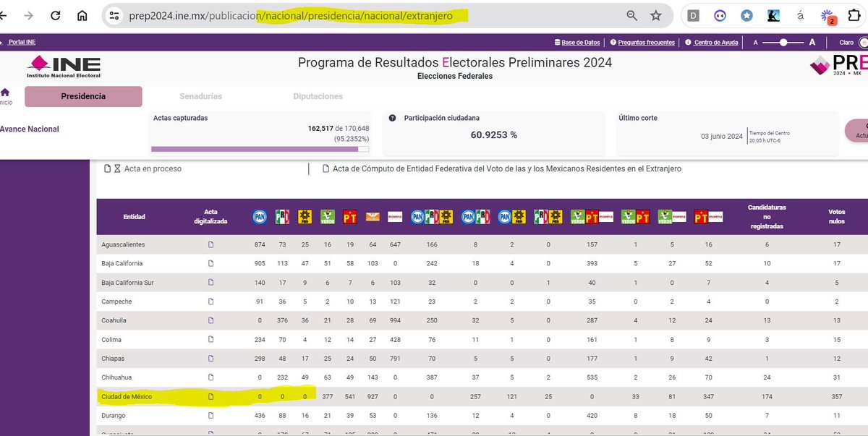This screenshot has height=436, width=868.
Task: Open Aguascalientes acta digitalizada document icon
Action: pyautogui.click(x=211, y=244)
